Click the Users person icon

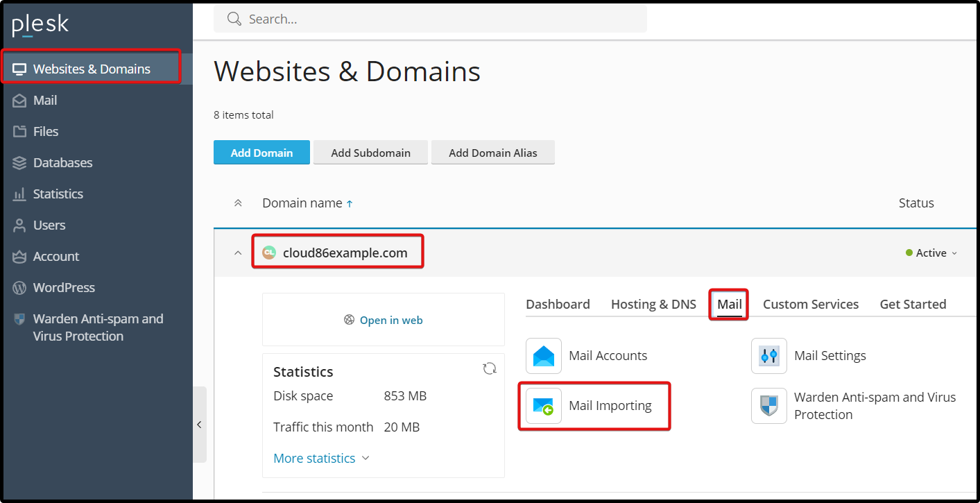click(x=19, y=225)
